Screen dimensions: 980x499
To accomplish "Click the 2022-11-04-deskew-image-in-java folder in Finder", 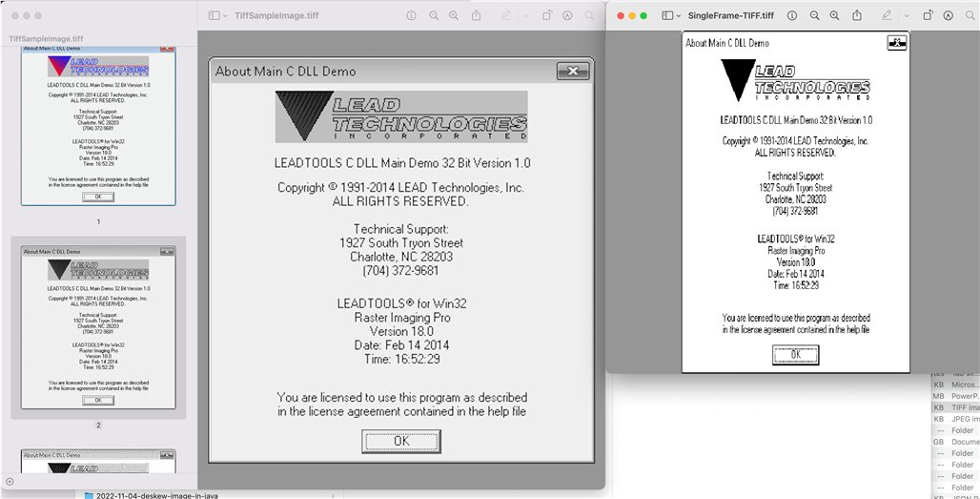I will 157,495.
